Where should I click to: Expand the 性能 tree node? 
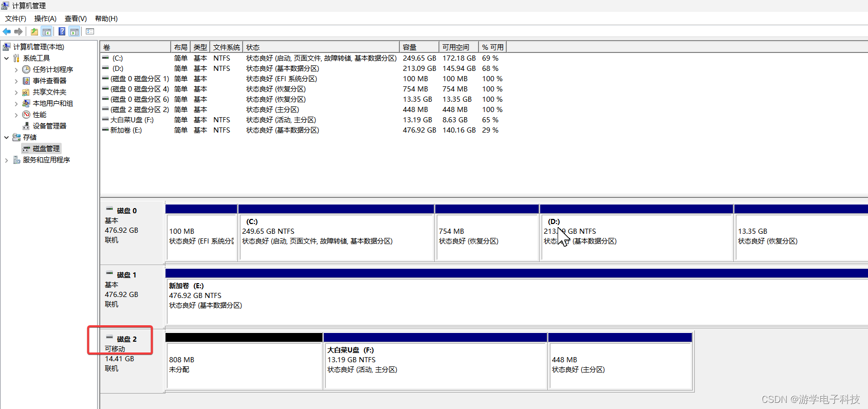coord(16,115)
